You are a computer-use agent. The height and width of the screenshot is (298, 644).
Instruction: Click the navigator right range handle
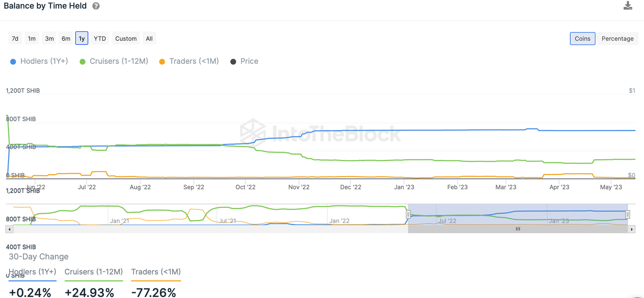(x=628, y=215)
